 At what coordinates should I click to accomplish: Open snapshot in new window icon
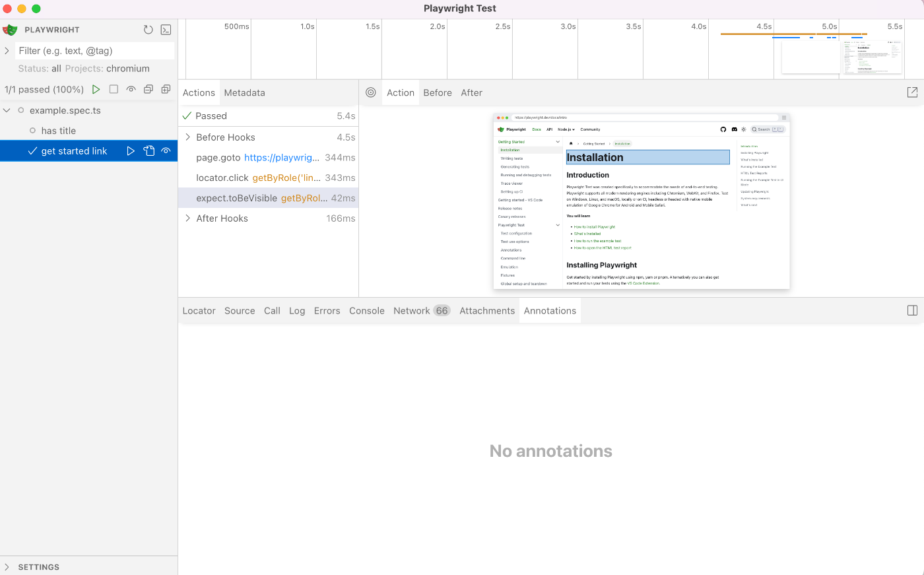[x=912, y=92]
